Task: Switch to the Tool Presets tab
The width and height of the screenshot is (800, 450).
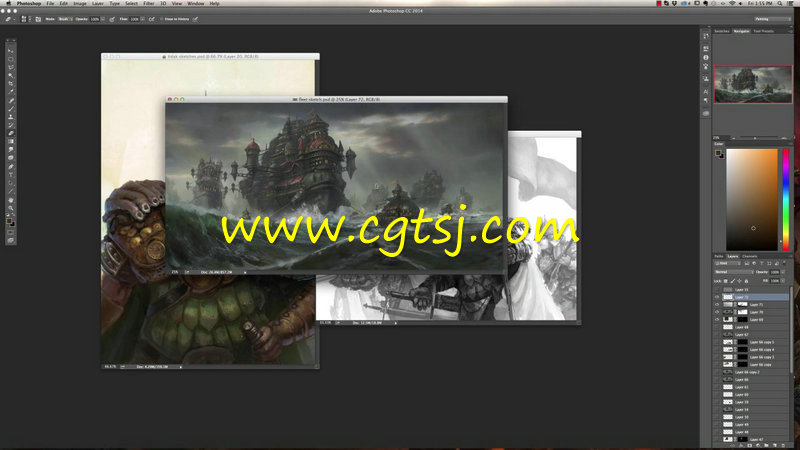Action: coord(764,31)
